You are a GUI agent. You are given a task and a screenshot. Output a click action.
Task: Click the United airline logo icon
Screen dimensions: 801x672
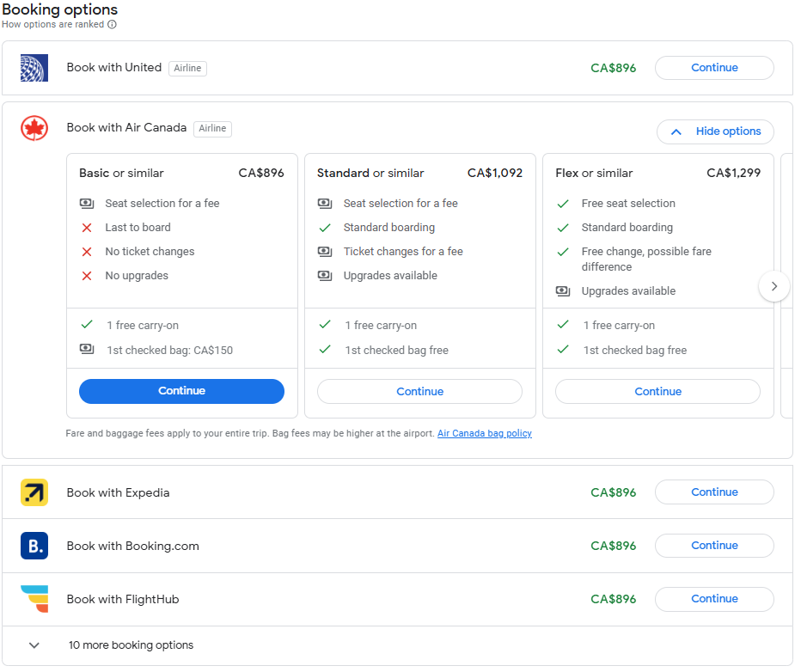click(34, 68)
